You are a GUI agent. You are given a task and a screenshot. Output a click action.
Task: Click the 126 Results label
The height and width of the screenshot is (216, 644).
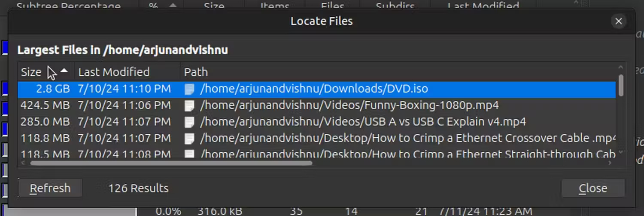pyautogui.click(x=138, y=188)
